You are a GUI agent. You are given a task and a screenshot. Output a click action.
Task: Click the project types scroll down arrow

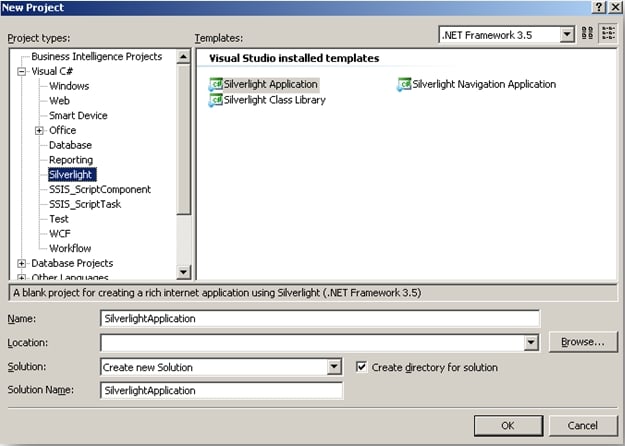point(183,272)
